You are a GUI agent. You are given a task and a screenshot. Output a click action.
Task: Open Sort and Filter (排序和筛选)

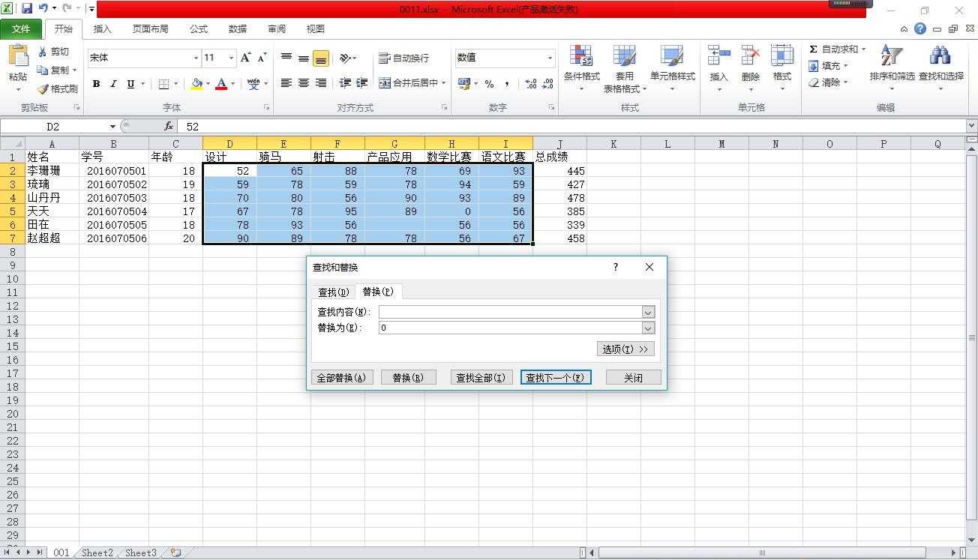point(892,67)
